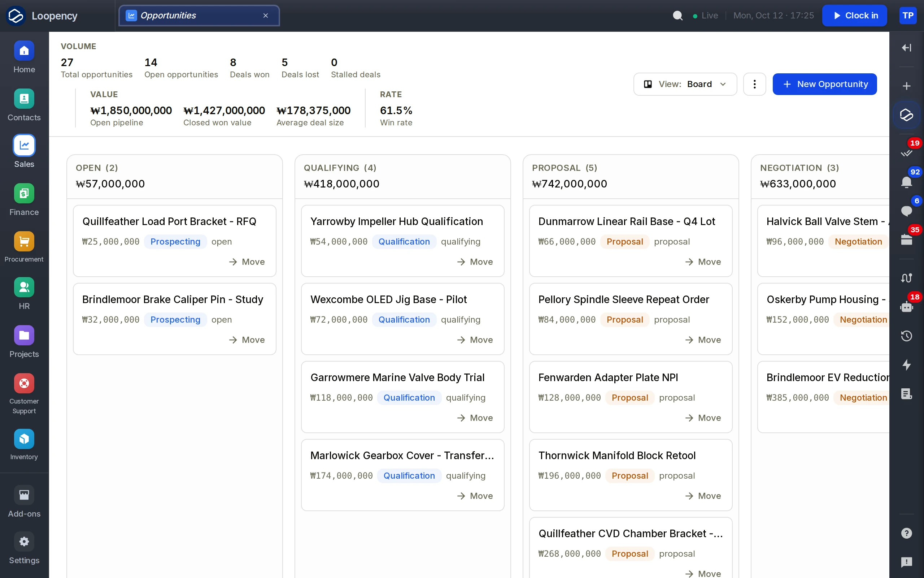Move the Yarrowby Impeller Hub Qualification deal
Viewport: 924px width, 578px height.
pyautogui.click(x=475, y=262)
